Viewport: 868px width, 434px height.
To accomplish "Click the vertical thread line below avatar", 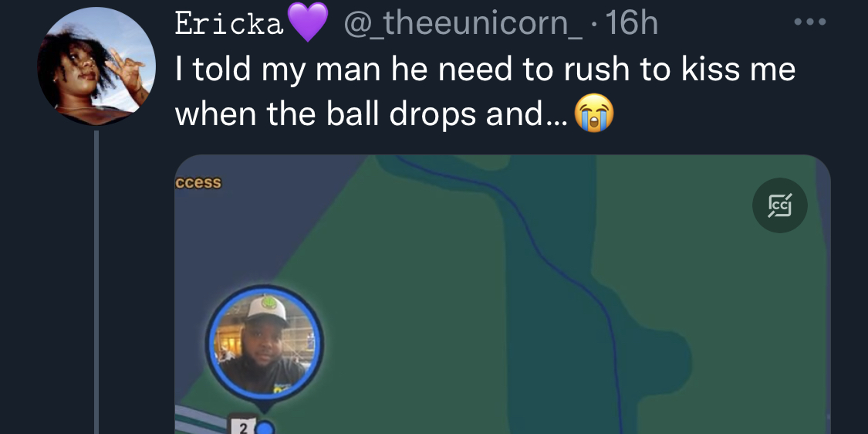I will click(96, 282).
